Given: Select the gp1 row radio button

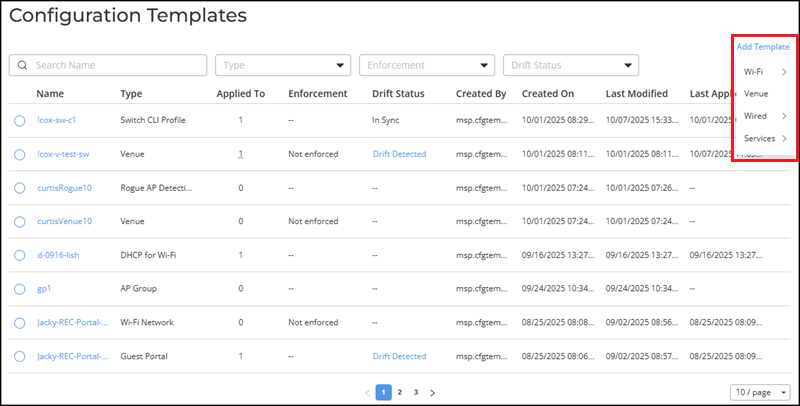Looking at the screenshot, I should click(20, 288).
